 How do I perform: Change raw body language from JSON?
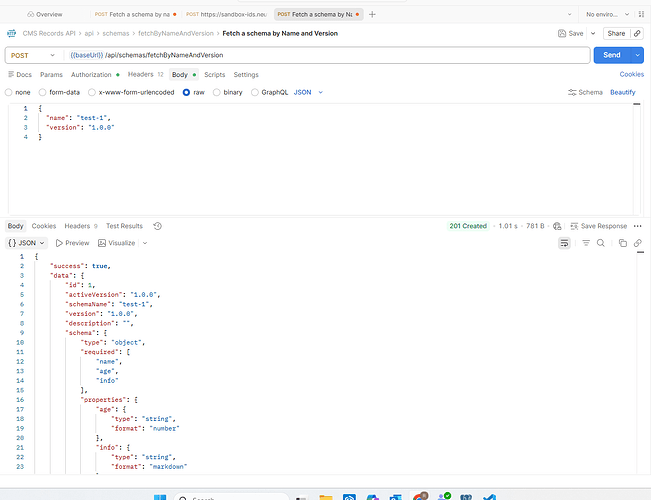[x=308, y=92]
